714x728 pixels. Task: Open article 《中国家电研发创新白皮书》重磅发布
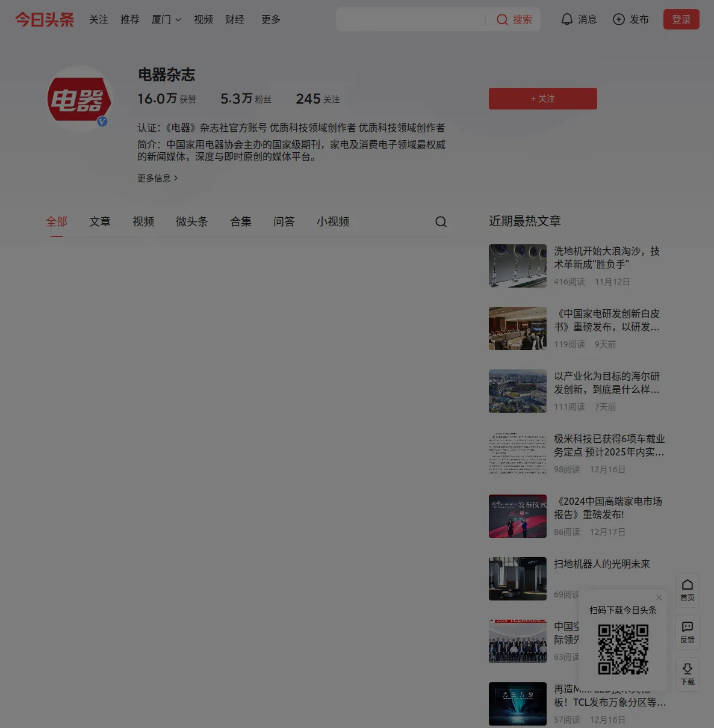[607, 320]
